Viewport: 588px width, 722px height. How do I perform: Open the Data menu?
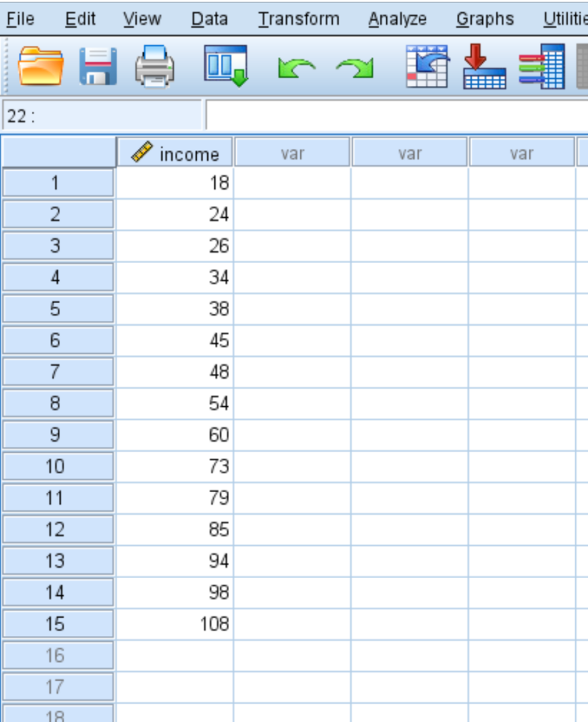pyautogui.click(x=209, y=19)
